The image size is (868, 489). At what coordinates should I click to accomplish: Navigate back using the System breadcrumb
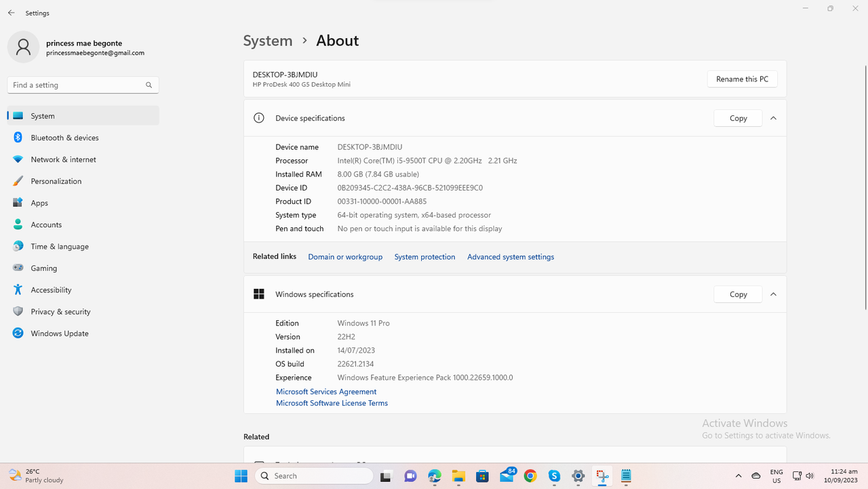[x=267, y=41]
